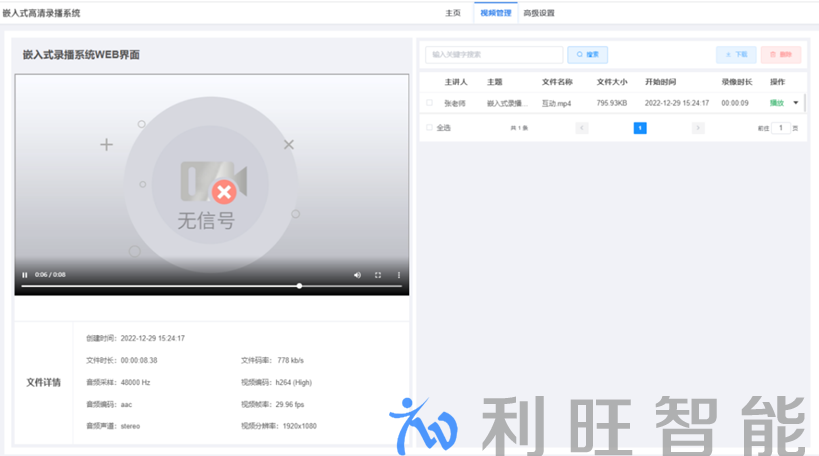Open the 高级设置 tab
Viewport: 819px width, 456px height.
(x=538, y=13)
